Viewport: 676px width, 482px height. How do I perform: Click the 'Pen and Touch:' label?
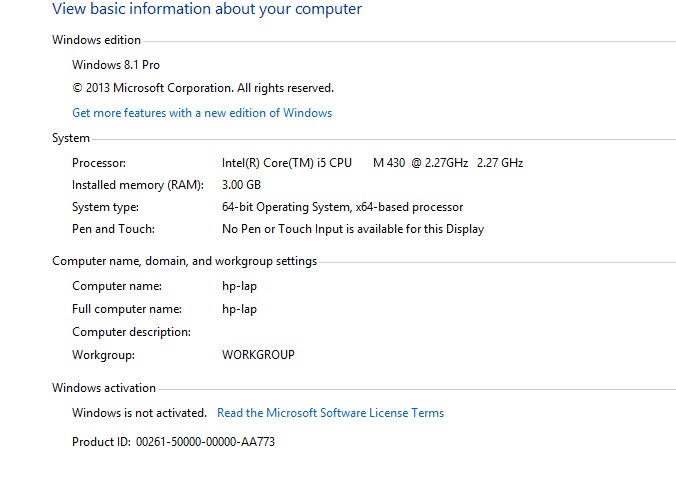point(113,229)
